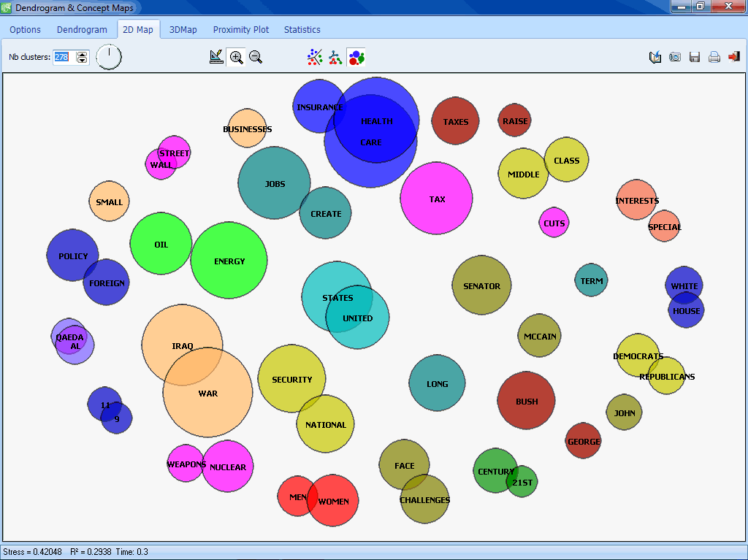Click the pink TAX concept bubble
The height and width of the screenshot is (560, 748).
tap(437, 199)
